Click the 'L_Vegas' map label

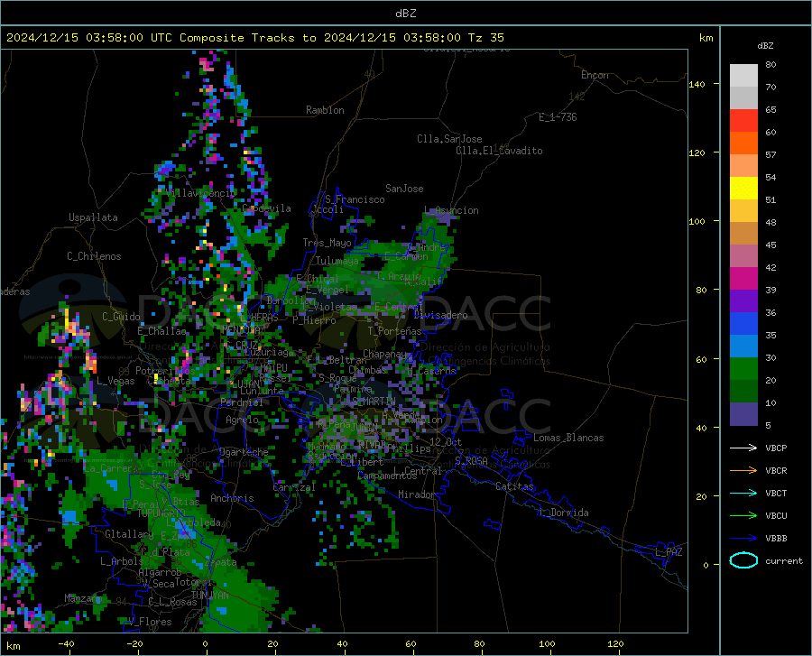point(115,381)
